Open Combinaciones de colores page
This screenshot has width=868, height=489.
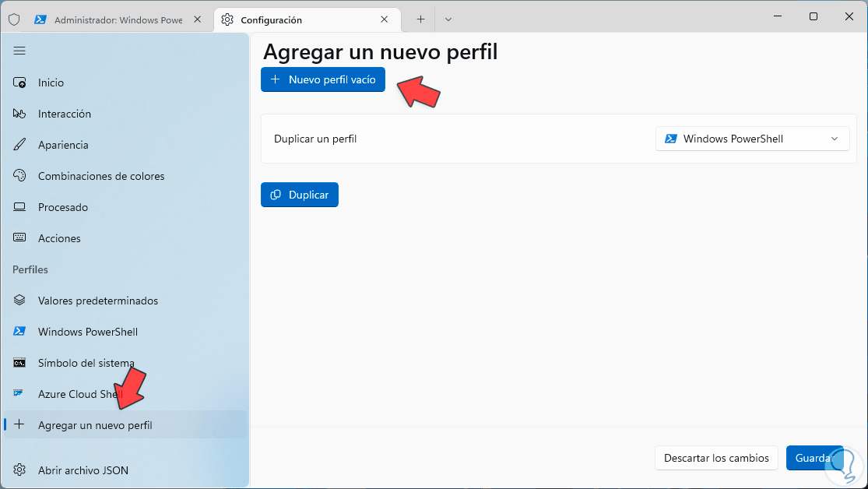(125, 175)
